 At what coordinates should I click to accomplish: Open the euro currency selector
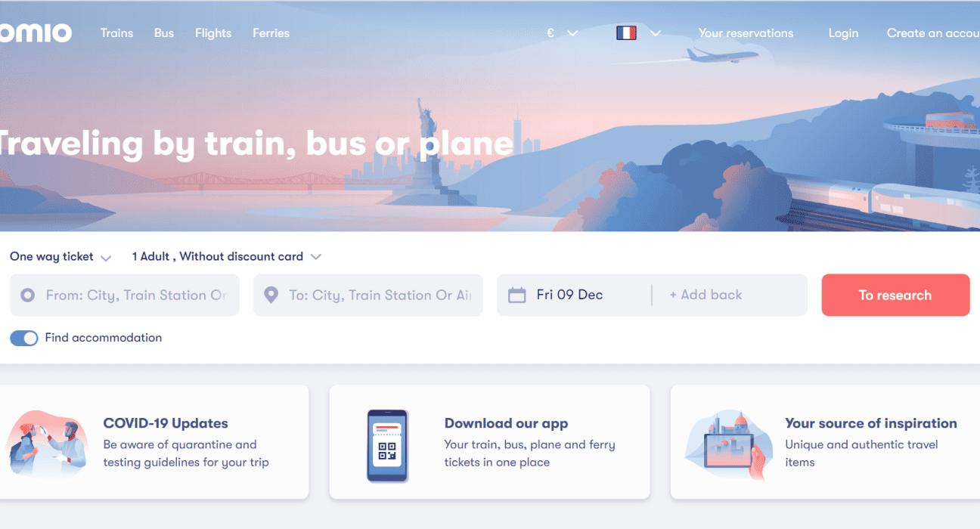tap(563, 33)
